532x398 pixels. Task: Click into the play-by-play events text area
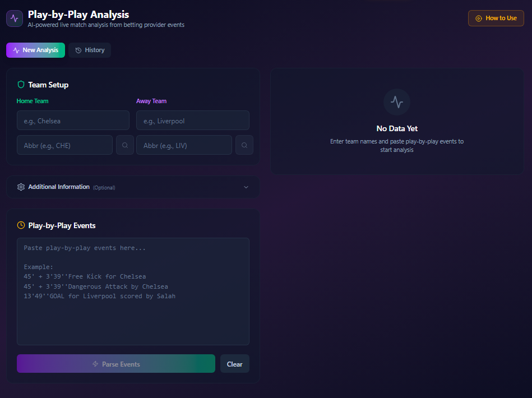pos(133,291)
